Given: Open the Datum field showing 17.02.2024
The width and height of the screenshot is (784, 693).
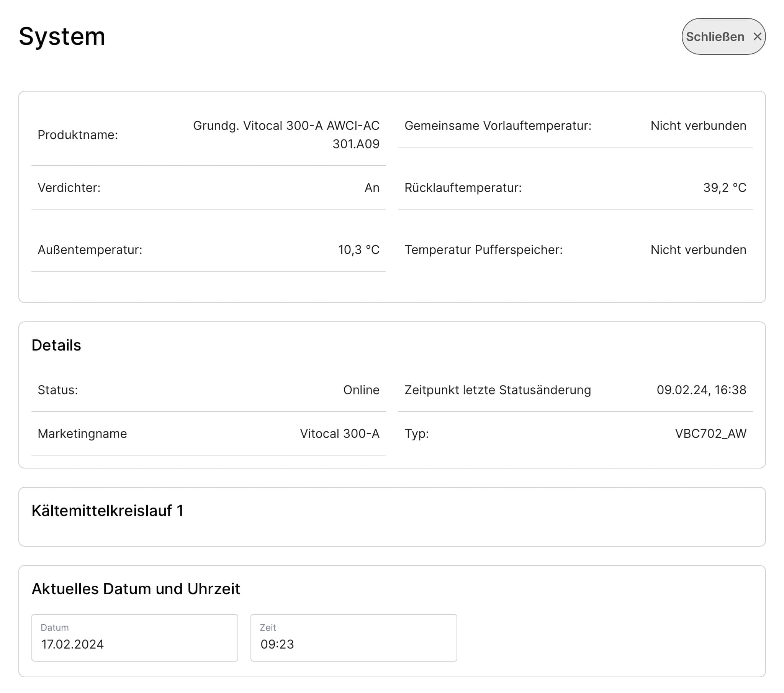Looking at the screenshot, I should (x=135, y=637).
